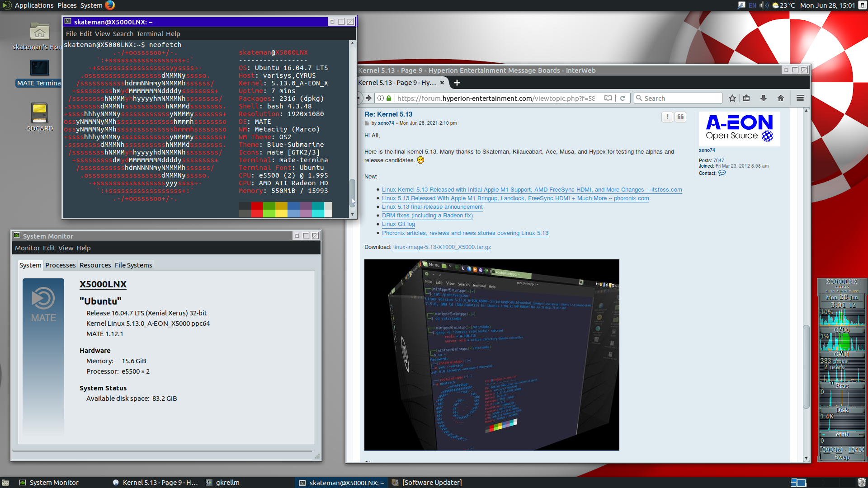Bookmark page with the star icon
868x488 pixels.
click(x=732, y=99)
